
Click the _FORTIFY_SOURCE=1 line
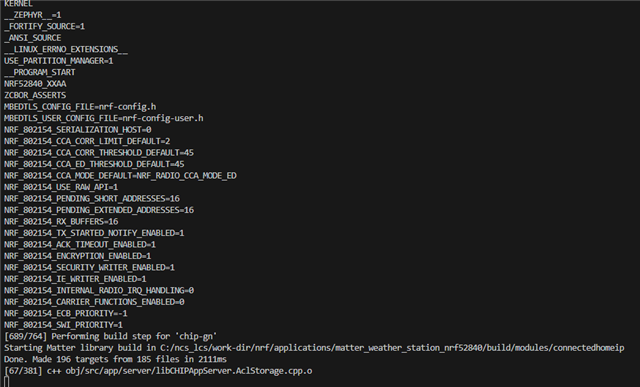[x=44, y=26]
